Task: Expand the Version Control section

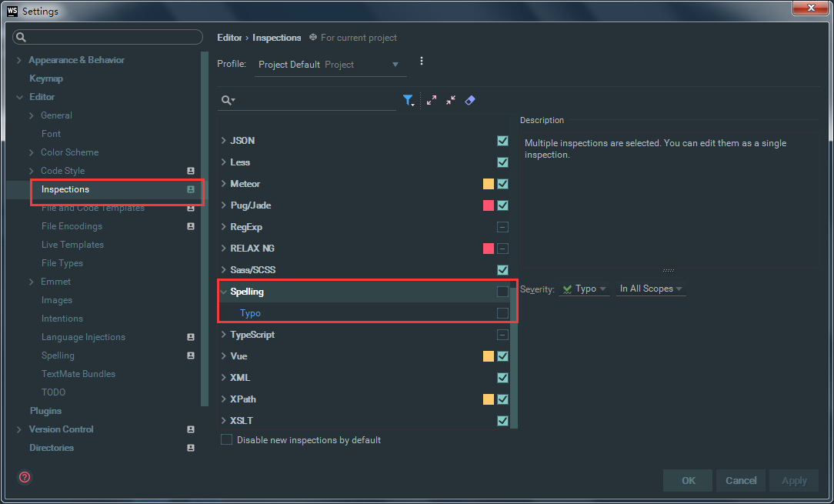Action: coord(19,429)
